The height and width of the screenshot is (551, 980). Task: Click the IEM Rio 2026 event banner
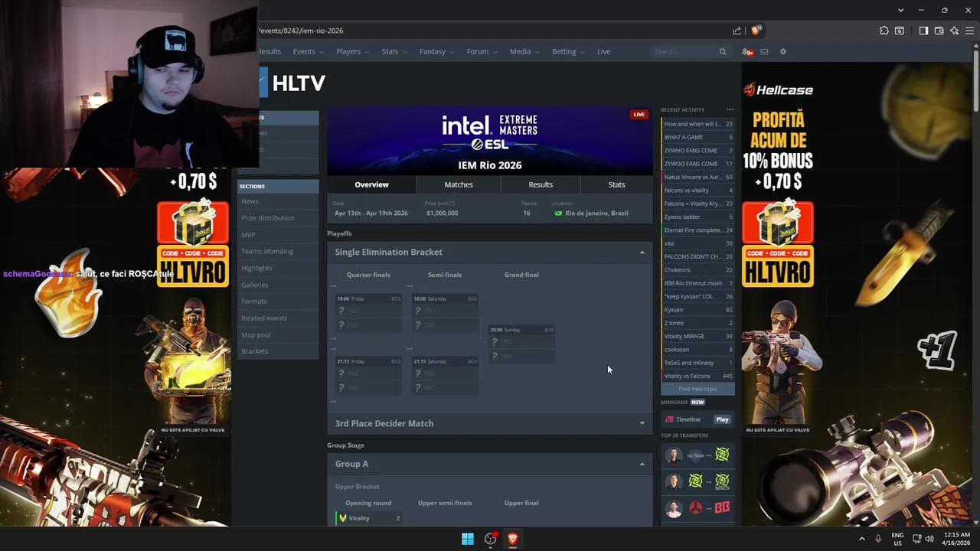click(x=490, y=140)
